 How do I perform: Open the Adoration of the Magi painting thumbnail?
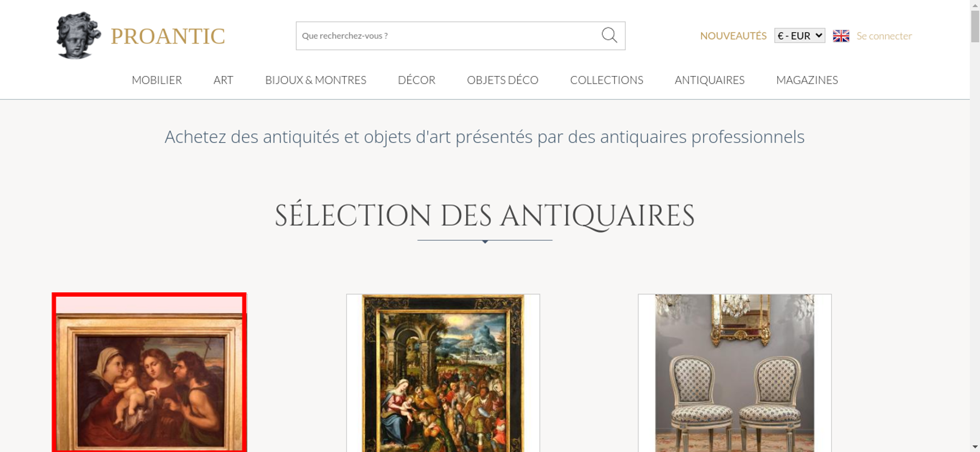(x=443, y=373)
